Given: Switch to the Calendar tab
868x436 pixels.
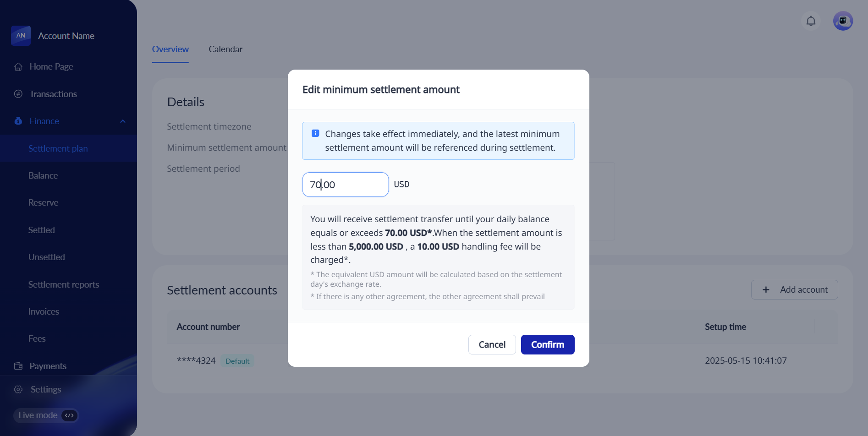Looking at the screenshot, I should [x=225, y=49].
